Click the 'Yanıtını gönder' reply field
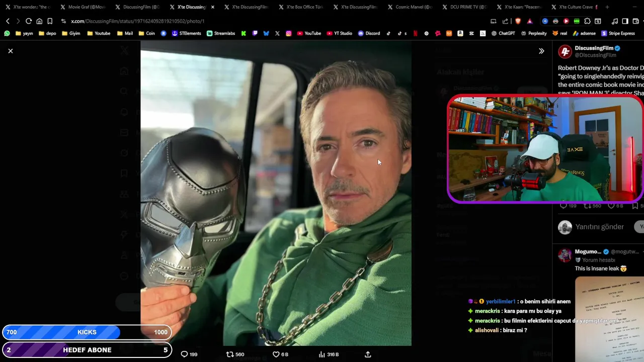Image resolution: width=644 pixels, height=362 pixels. (x=600, y=227)
